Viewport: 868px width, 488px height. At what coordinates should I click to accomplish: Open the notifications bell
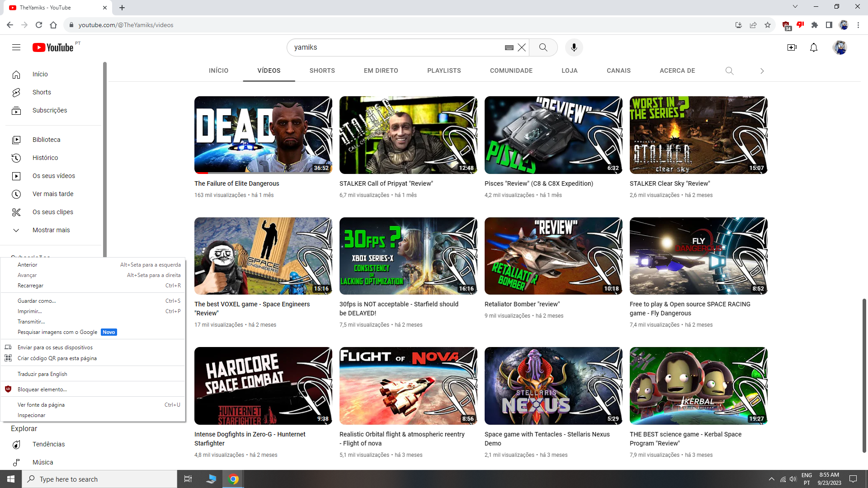[814, 47]
